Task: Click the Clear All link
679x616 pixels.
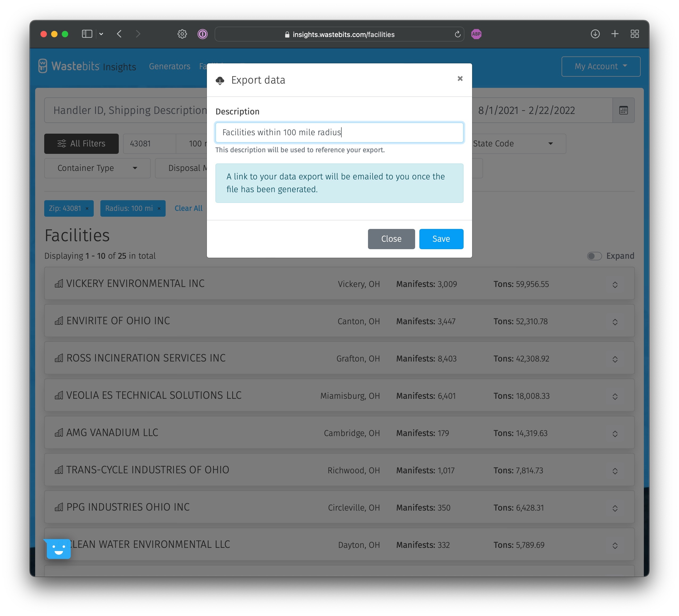Action: click(x=188, y=208)
